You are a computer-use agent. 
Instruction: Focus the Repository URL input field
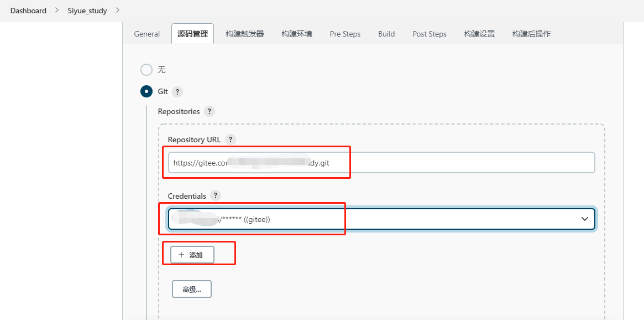tap(381, 163)
